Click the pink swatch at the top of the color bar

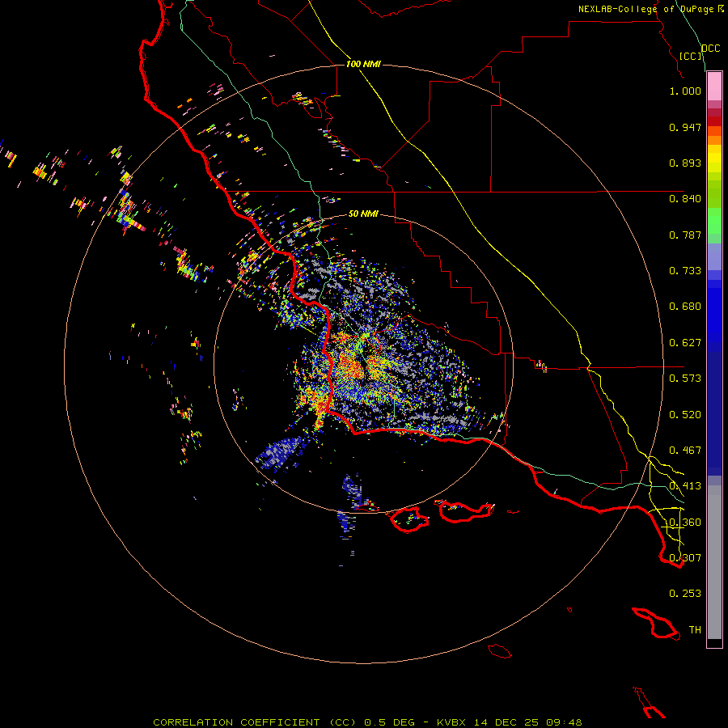pyautogui.click(x=714, y=87)
